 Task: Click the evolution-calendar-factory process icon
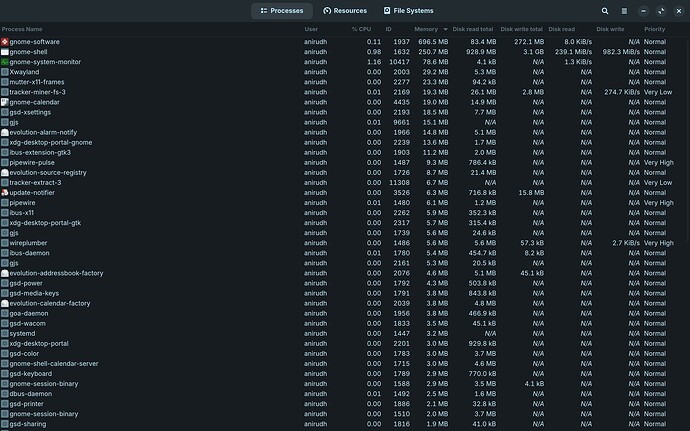coord(5,303)
